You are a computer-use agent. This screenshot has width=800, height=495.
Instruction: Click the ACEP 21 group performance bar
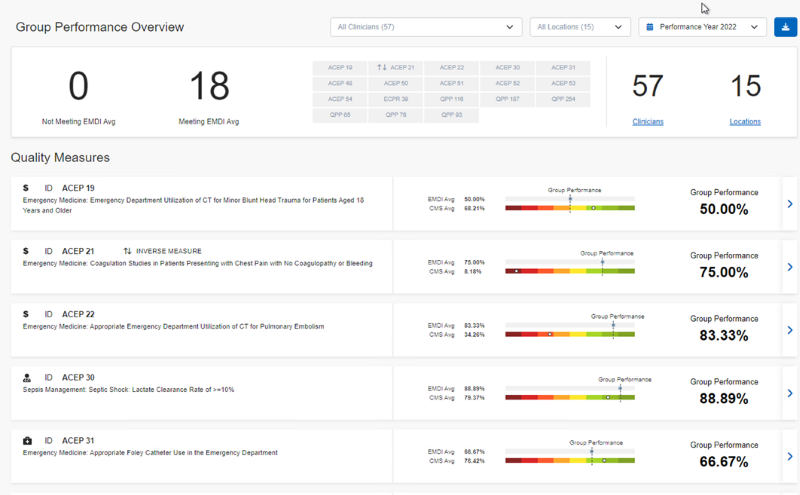coord(570,270)
